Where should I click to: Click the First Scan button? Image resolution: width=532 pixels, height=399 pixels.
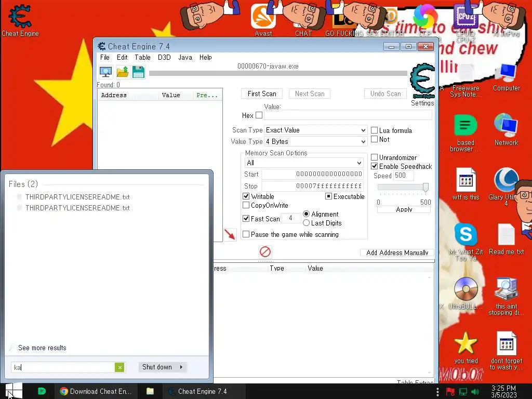point(262,94)
